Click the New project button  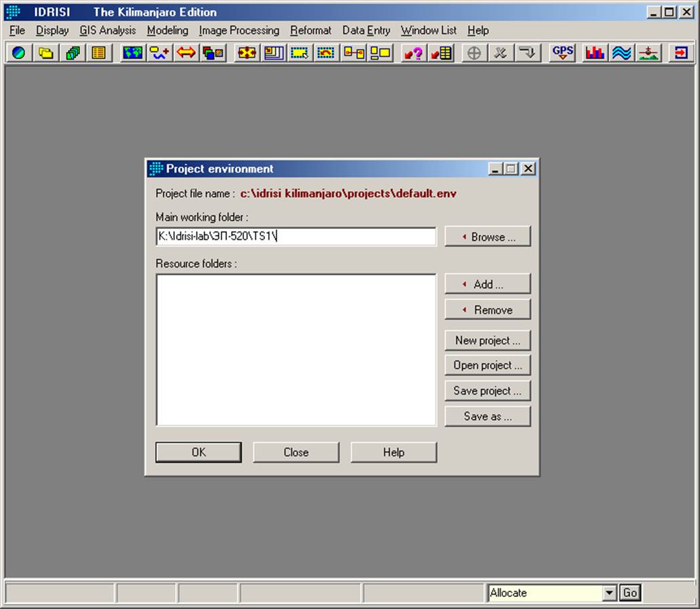pyautogui.click(x=487, y=341)
